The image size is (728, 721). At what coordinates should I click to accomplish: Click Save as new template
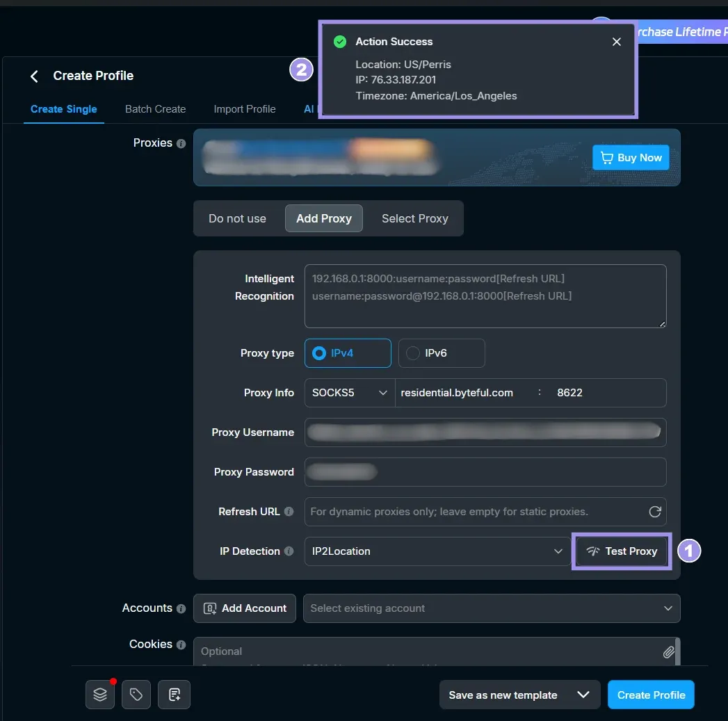[503, 695]
